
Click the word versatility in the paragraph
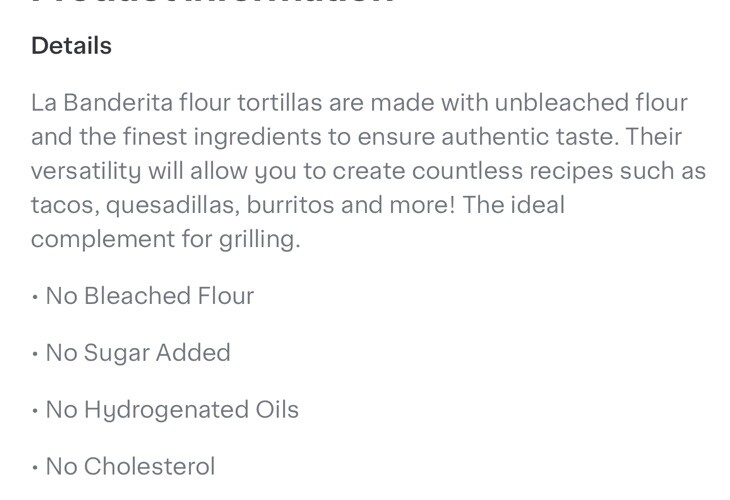[x=86, y=171]
